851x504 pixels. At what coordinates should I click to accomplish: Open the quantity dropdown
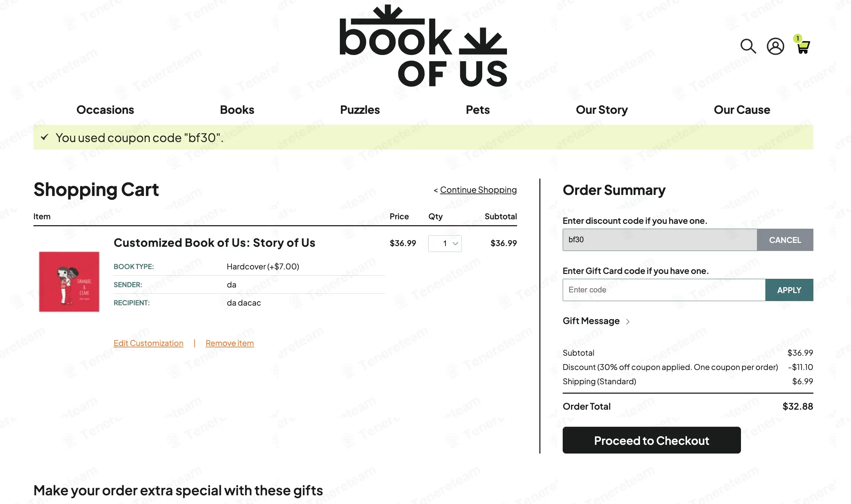[x=445, y=244]
